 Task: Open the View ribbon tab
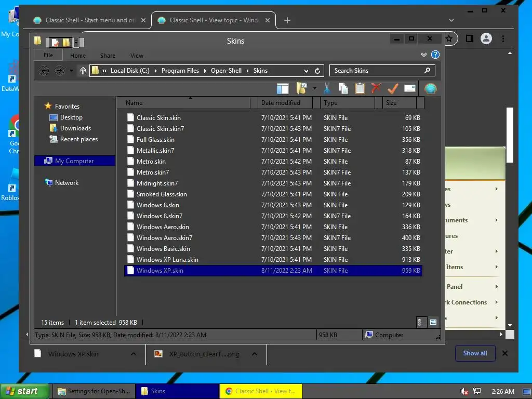coord(137,55)
